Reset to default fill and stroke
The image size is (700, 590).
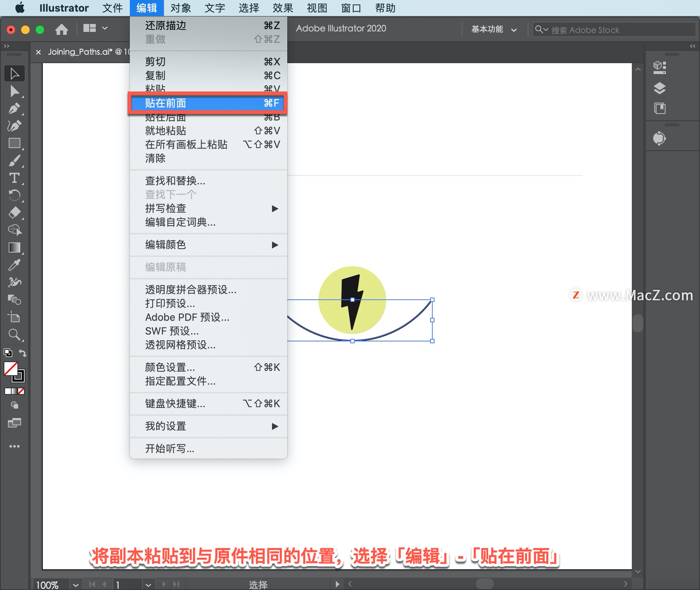pos(8,353)
